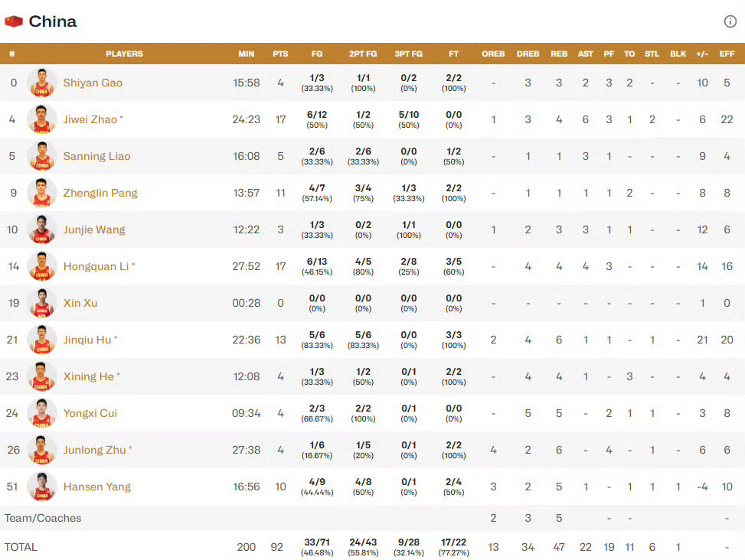Click Hongquan Li's minutes 27:52
The width and height of the screenshot is (745, 560).
pyautogui.click(x=246, y=266)
